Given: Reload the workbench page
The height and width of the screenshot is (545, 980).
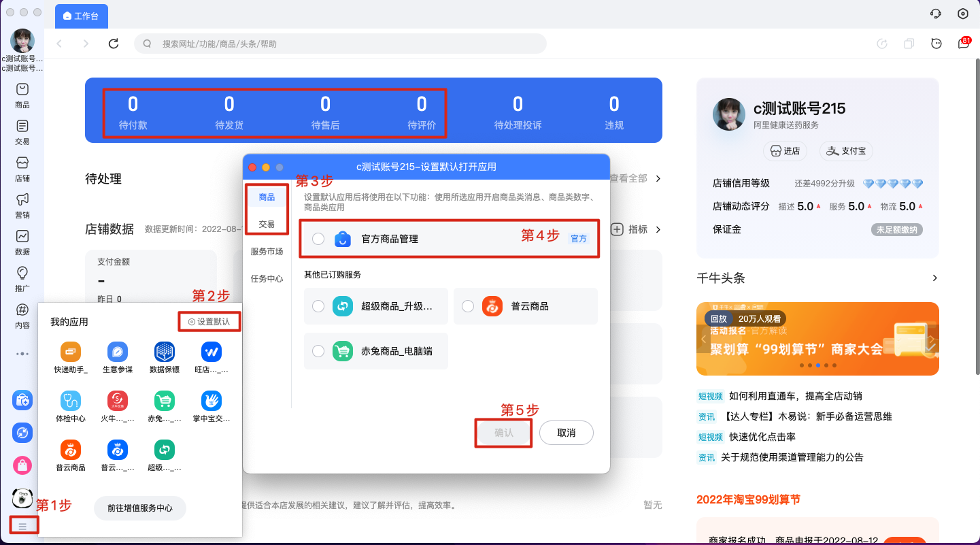Looking at the screenshot, I should 114,44.
